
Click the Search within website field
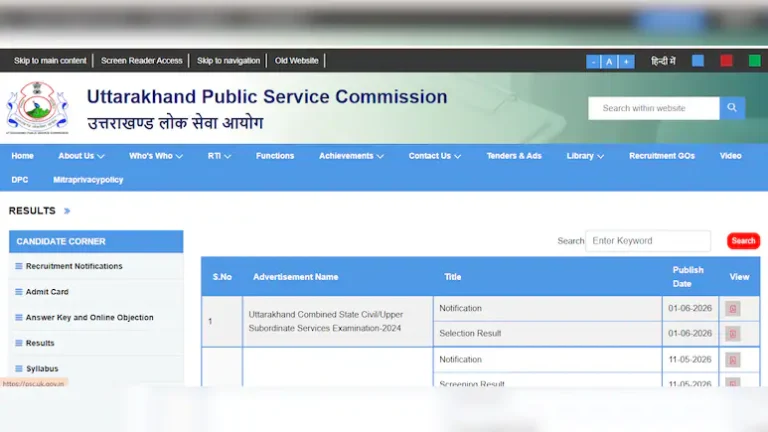point(654,108)
